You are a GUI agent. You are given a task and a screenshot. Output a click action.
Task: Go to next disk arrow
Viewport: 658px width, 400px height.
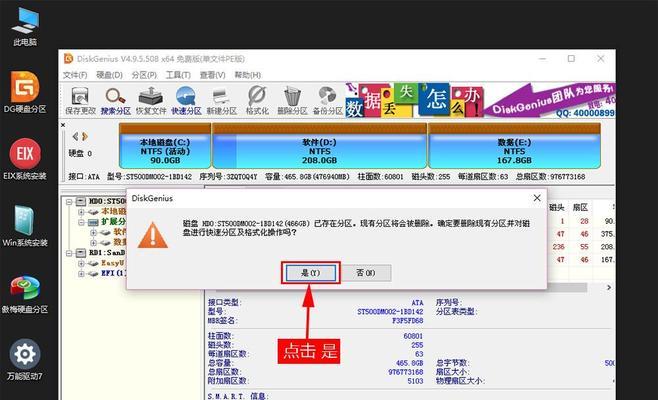(x=85, y=136)
